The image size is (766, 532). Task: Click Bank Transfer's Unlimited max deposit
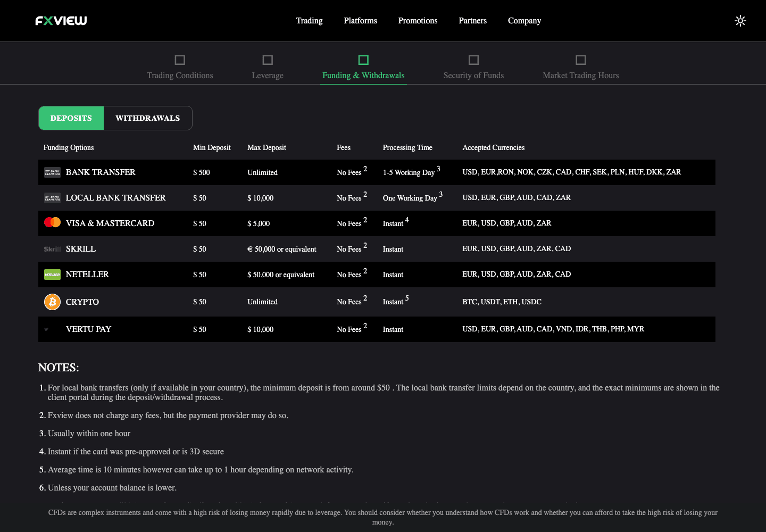click(262, 173)
